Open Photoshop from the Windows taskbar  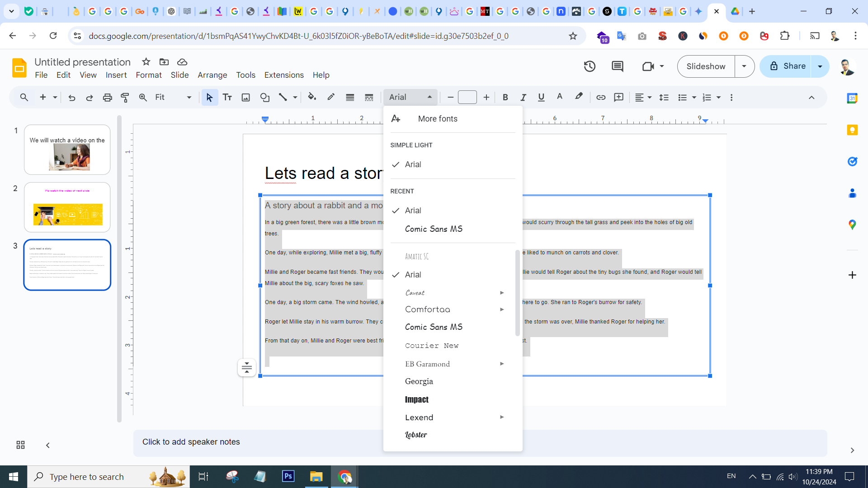(x=288, y=477)
